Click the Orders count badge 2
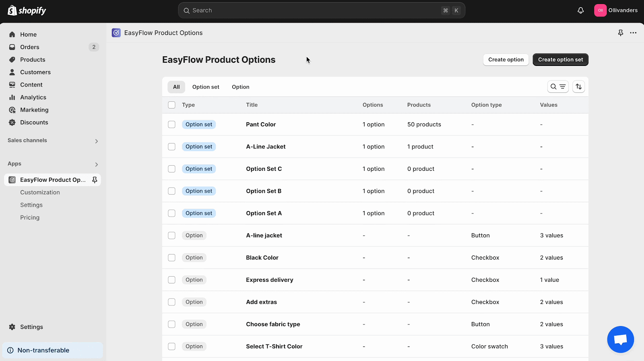This screenshot has width=644, height=361. point(94,47)
